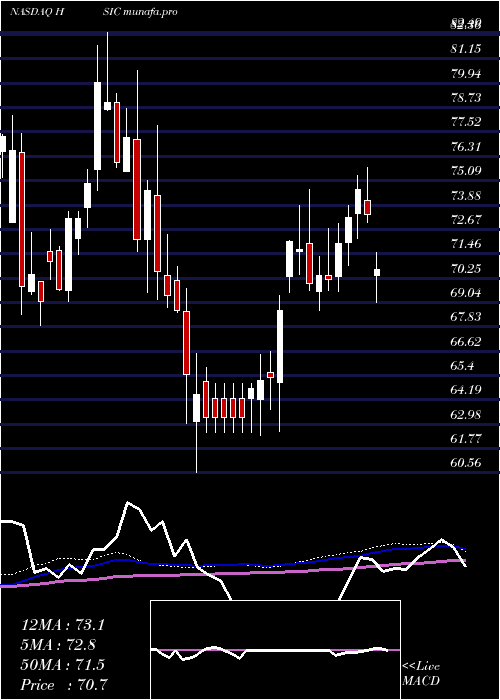Viewport: 500px width, 700px height.
Task: Click the 73.88 price axis label
Action: pyautogui.click(x=466, y=195)
